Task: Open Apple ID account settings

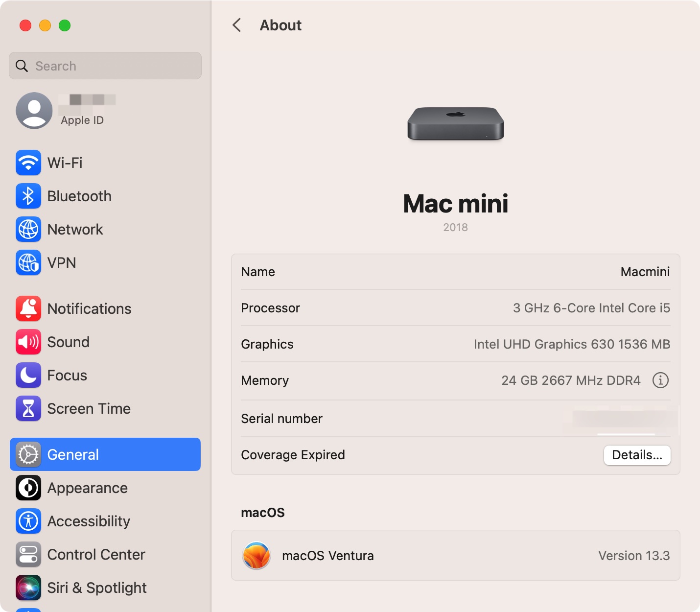Action: (105, 111)
